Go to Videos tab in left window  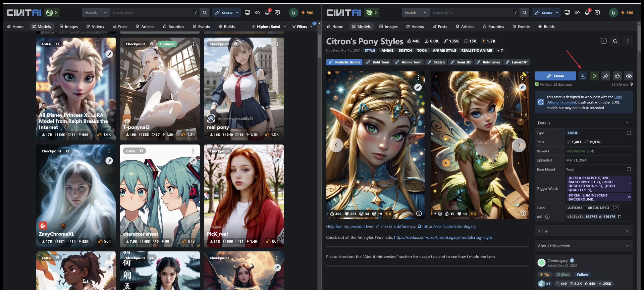(x=95, y=27)
